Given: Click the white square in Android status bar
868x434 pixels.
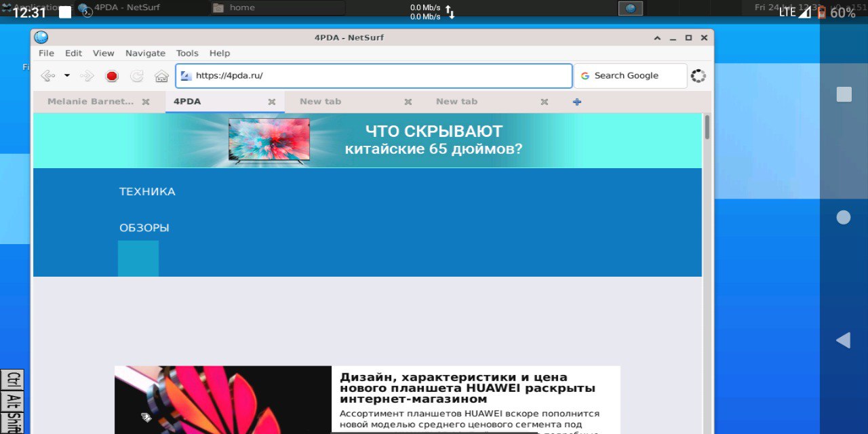Looking at the screenshot, I should coord(65,13).
